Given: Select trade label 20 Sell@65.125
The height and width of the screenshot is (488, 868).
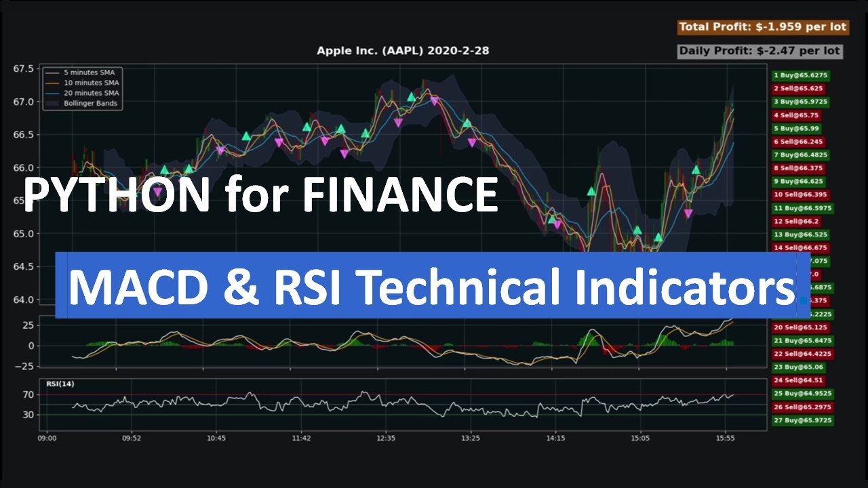Looking at the screenshot, I should 801,327.
